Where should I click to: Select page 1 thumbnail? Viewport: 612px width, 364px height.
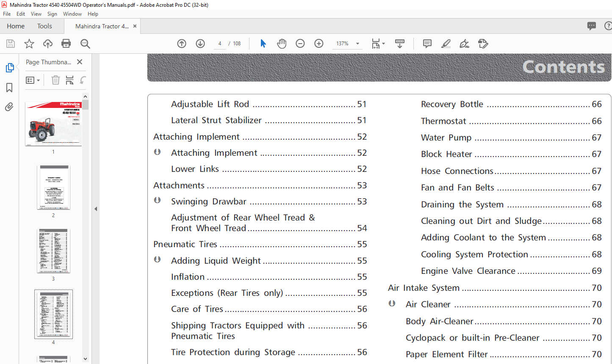pos(53,124)
